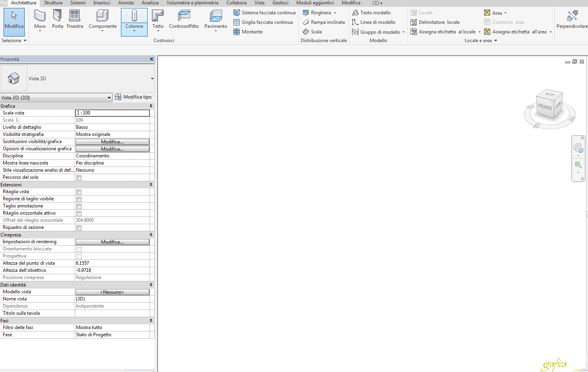Switch to the Vista ribbon tab
This screenshot has width=588, height=372.
click(259, 3)
